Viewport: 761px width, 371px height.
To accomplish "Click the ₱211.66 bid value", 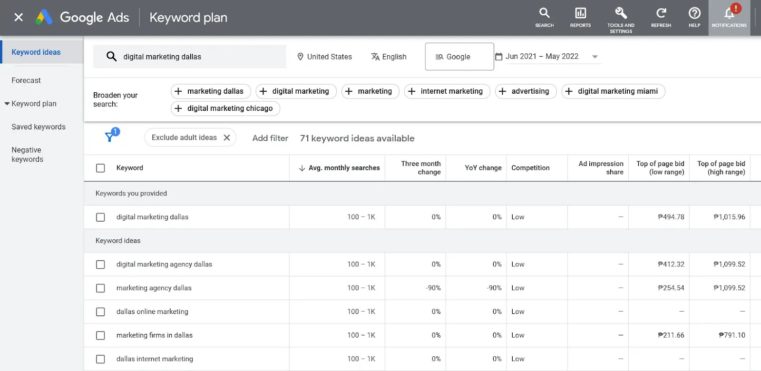I will (671, 335).
